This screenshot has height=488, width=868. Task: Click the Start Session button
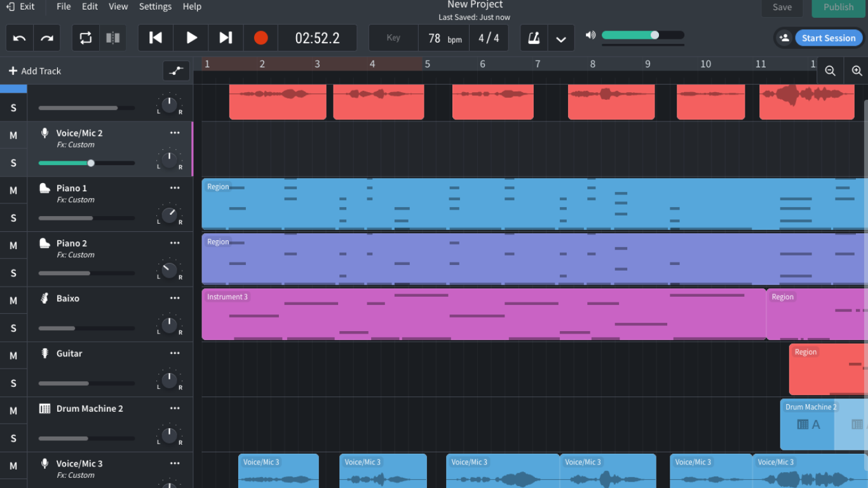pos(829,38)
